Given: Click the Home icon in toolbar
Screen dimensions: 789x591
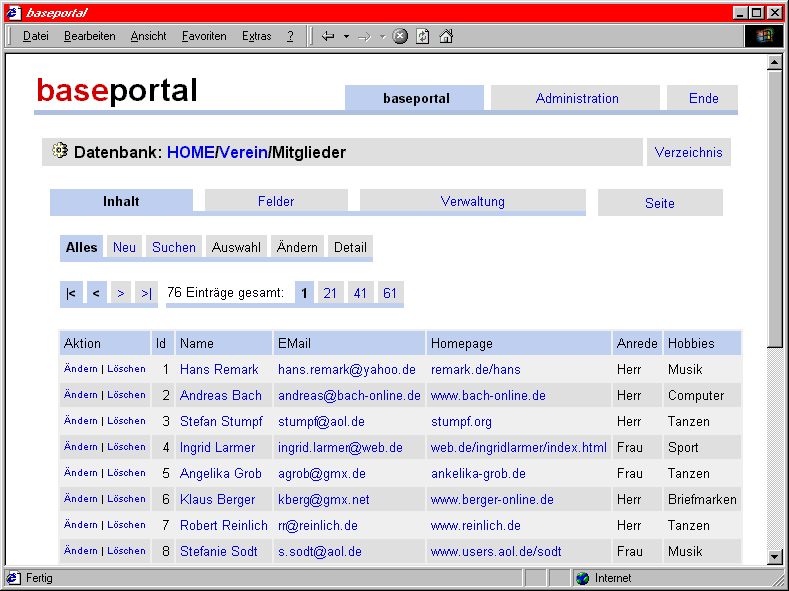Looking at the screenshot, I should point(446,36).
